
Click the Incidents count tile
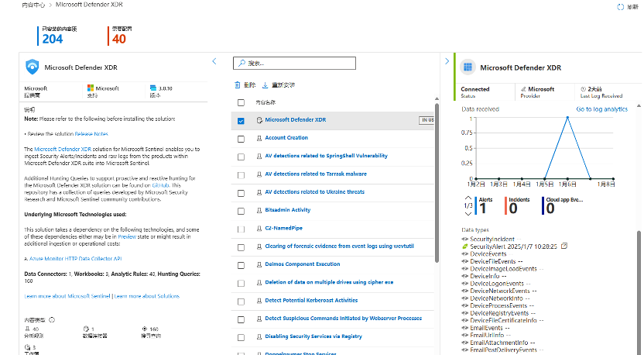click(517, 205)
